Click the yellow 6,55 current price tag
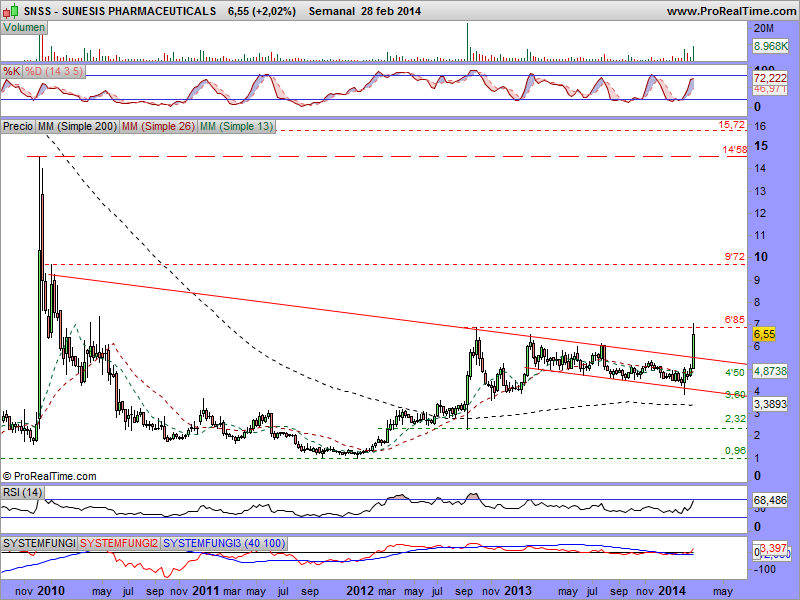This screenshot has height=600, width=800. [x=764, y=334]
